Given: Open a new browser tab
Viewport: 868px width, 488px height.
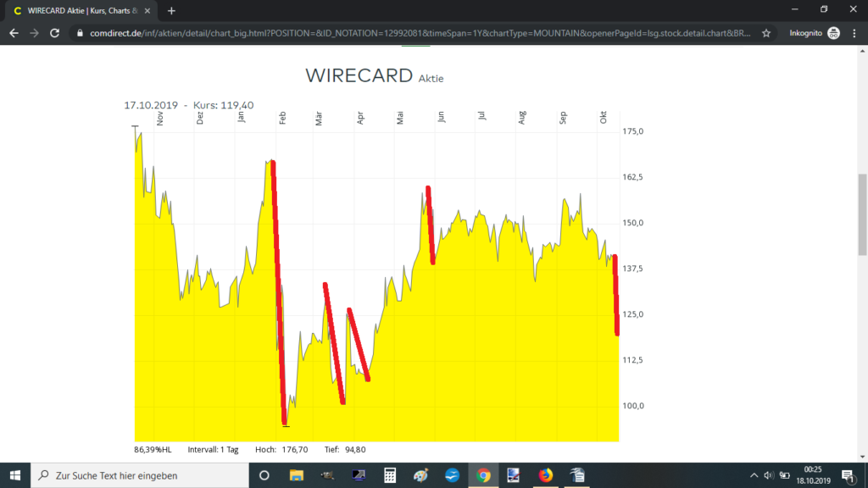Looking at the screenshot, I should click(171, 10).
